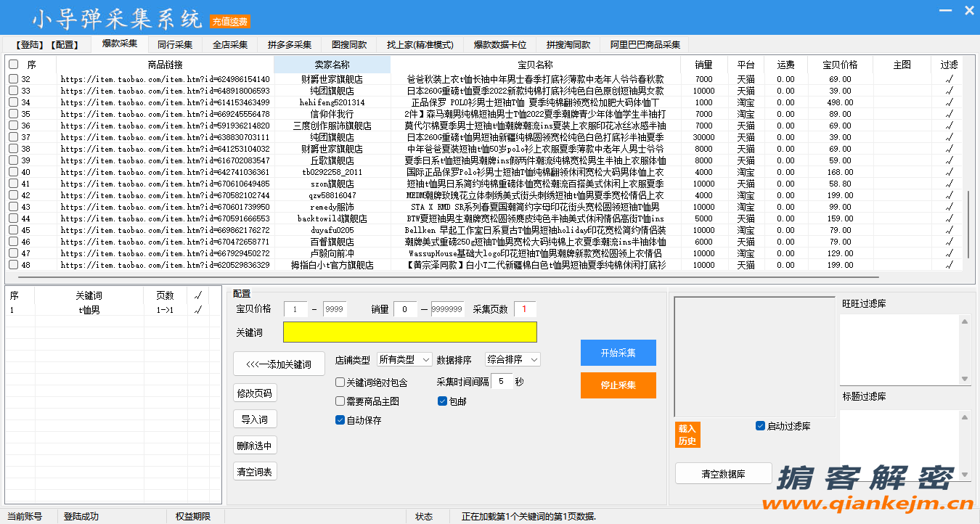Switch to 阿里巴巴商品采集 tab
The image size is (980, 524).
tap(645, 44)
